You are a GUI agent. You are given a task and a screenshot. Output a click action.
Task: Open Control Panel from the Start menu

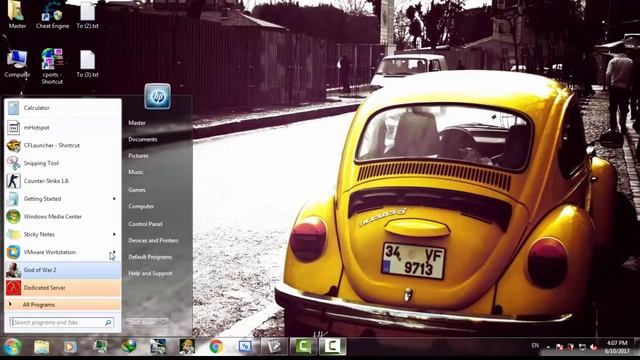click(x=145, y=224)
